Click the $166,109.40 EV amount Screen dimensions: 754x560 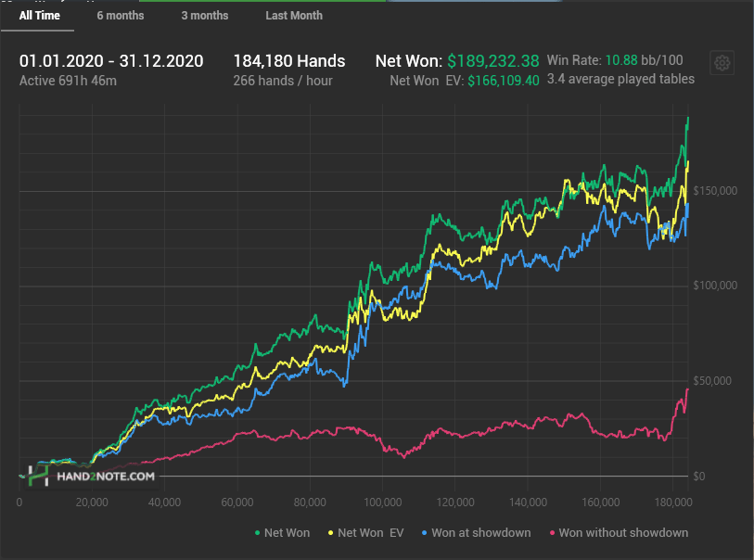(x=503, y=81)
